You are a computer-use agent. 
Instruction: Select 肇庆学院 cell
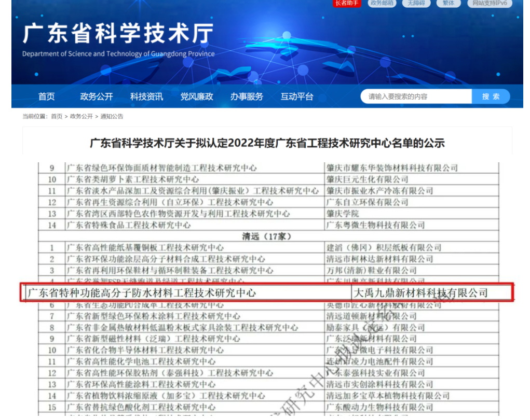pos(411,214)
